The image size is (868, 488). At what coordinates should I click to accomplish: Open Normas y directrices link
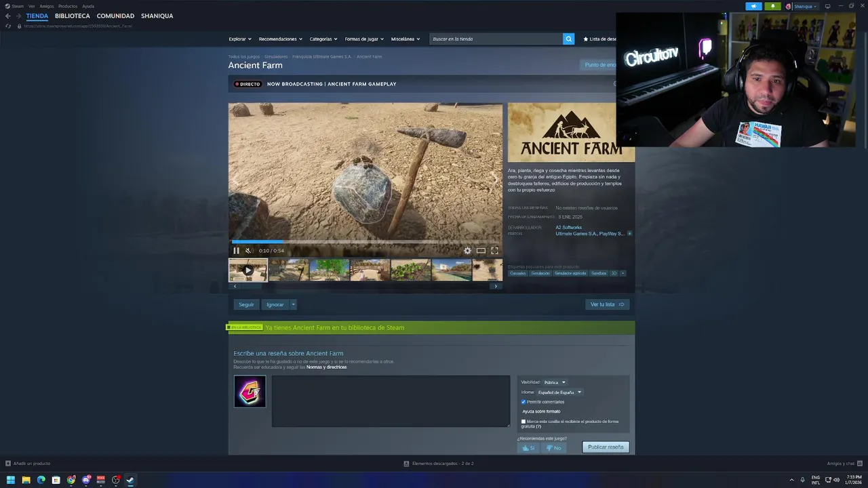326,367
